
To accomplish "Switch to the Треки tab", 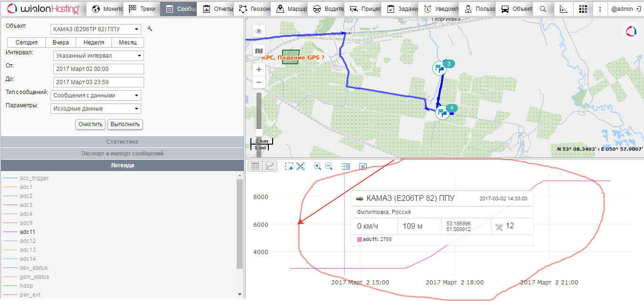I will pos(142,9).
